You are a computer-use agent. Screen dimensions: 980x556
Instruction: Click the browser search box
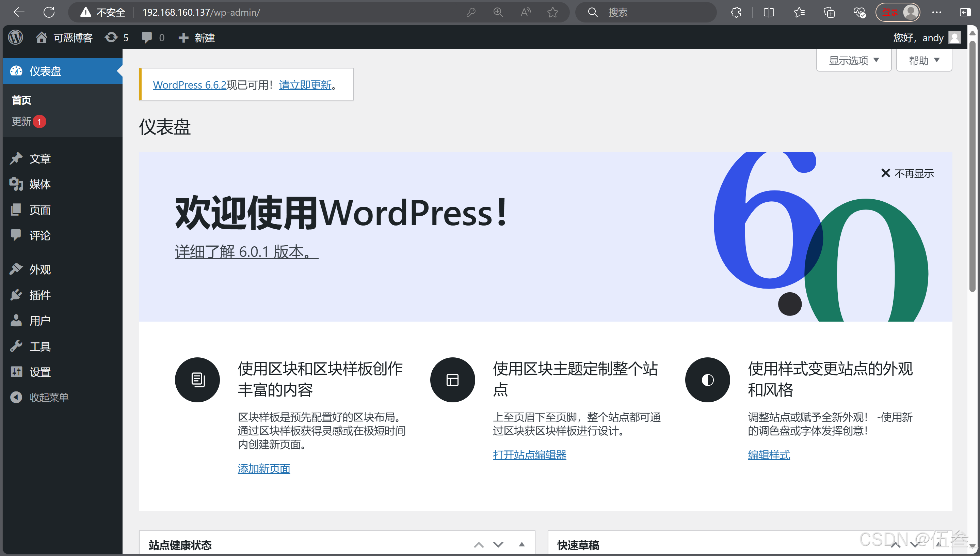coord(645,12)
